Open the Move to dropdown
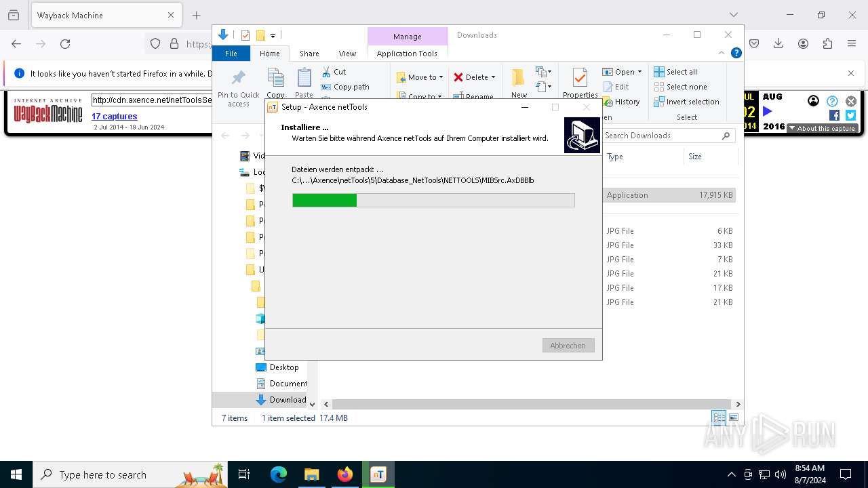Screen dimensions: 868x488 (420, 77)
